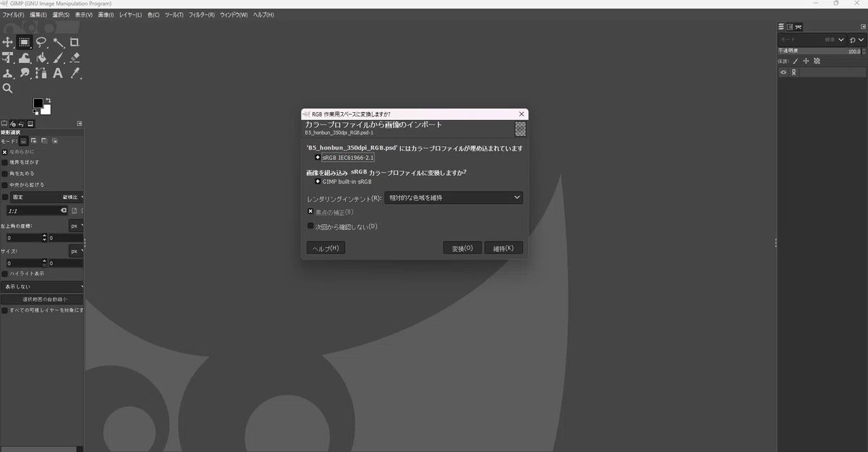Click the 不透明度 opacity slider
This screenshot has width=868, height=452.
(x=820, y=51)
